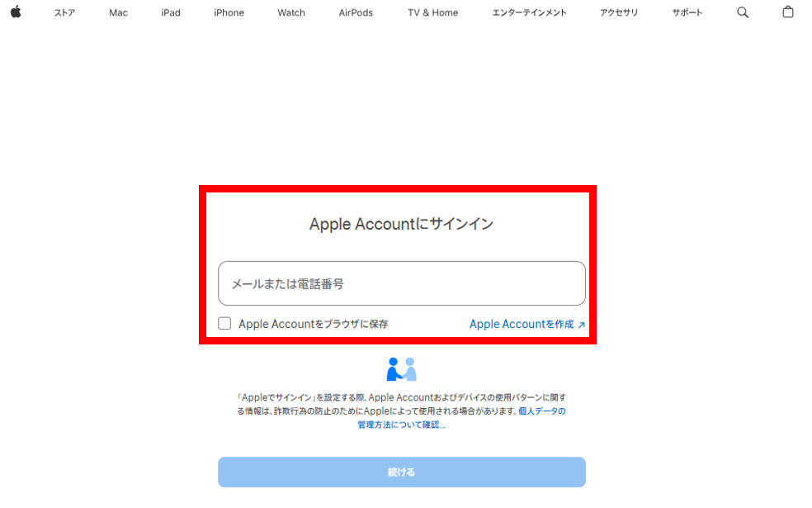Select アクセサリ in the navigation bar

pos(619,12)
